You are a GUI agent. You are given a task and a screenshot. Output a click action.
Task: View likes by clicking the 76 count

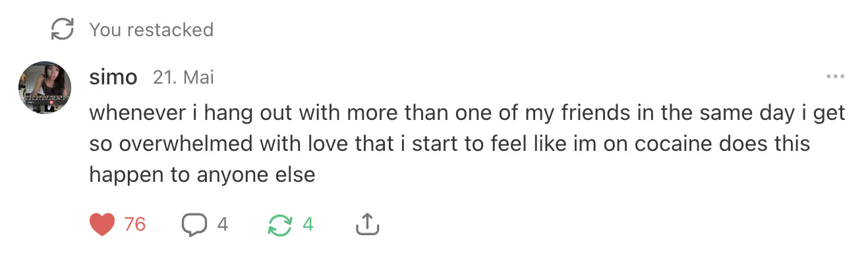[x=134, y=225]
